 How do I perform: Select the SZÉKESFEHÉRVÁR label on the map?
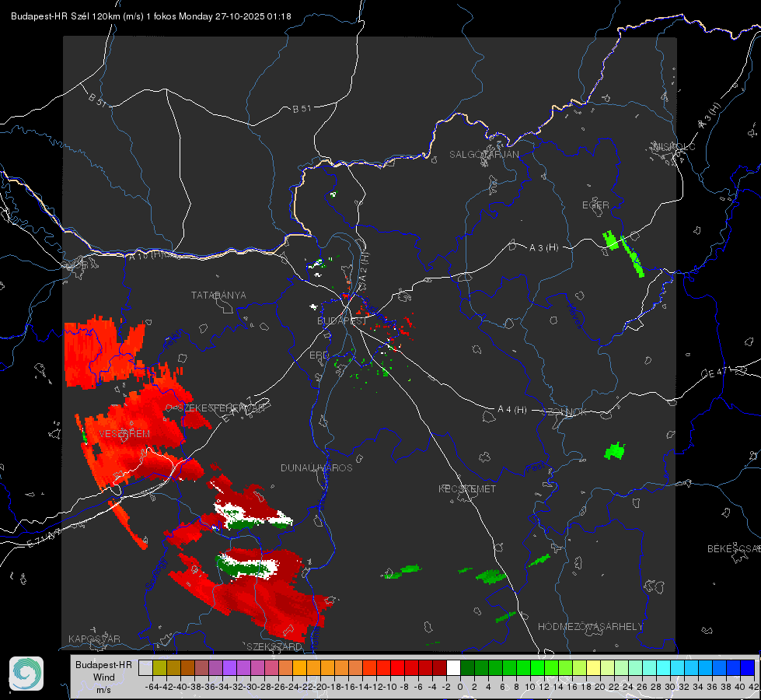[x=221, y=408]
